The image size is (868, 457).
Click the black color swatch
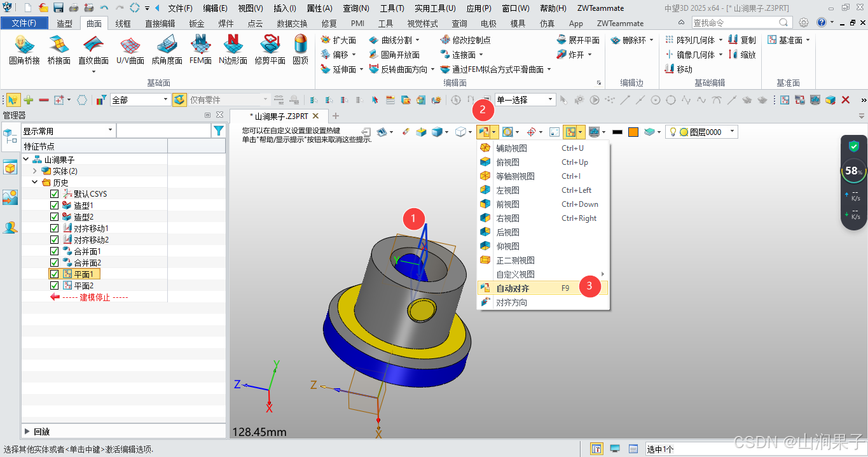617,132
